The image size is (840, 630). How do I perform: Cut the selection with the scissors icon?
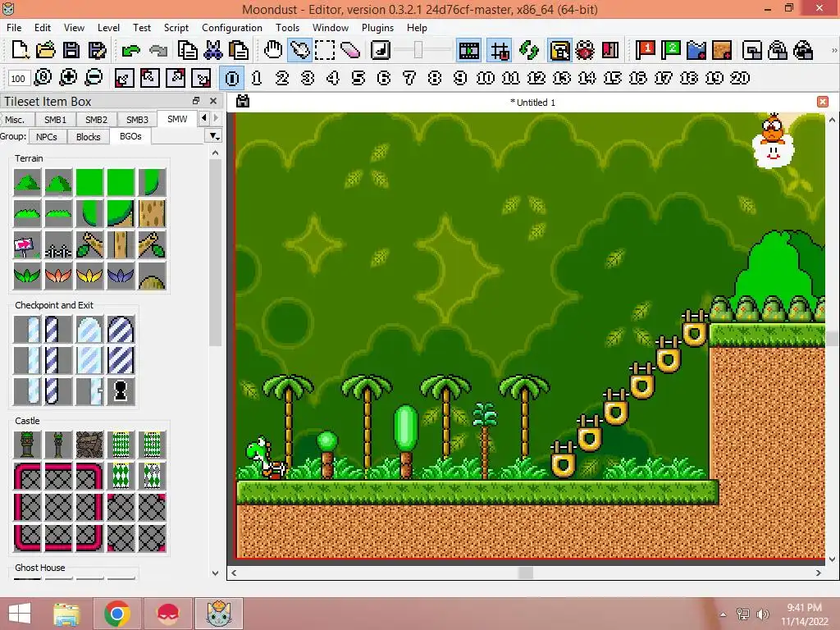(x=212, y=50)
